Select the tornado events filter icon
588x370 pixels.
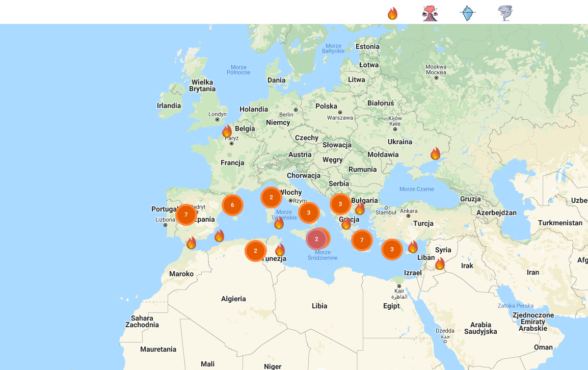pos(504,13)
